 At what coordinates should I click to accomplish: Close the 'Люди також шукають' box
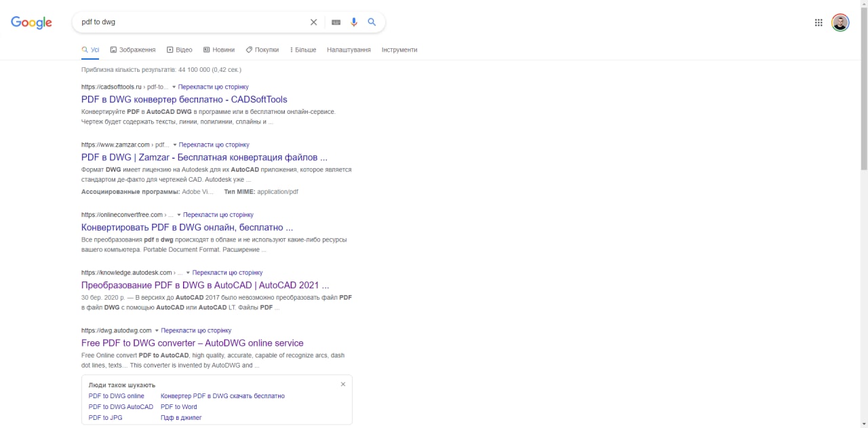pyautogui.click(x=343, y=385)
